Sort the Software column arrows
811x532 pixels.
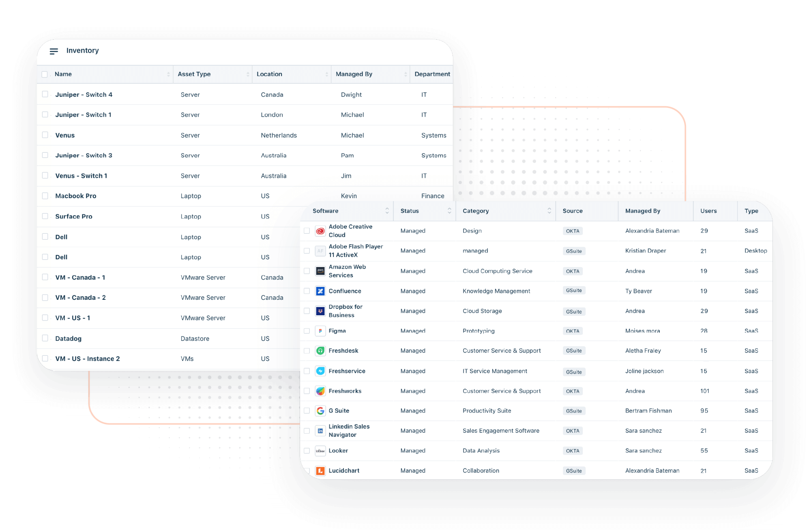coord(387,211)
